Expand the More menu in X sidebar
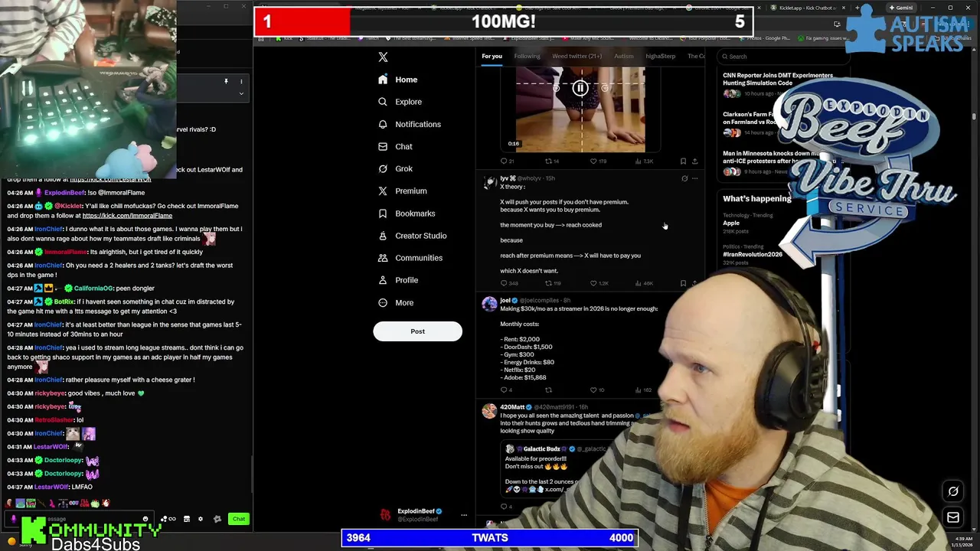Screen dimensions: 980x551 [396, 302]
